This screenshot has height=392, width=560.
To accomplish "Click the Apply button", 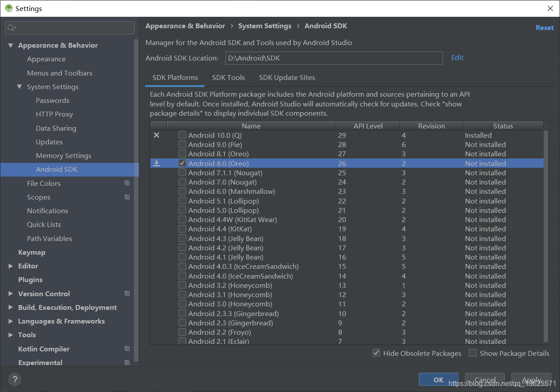I will point(531,380).
